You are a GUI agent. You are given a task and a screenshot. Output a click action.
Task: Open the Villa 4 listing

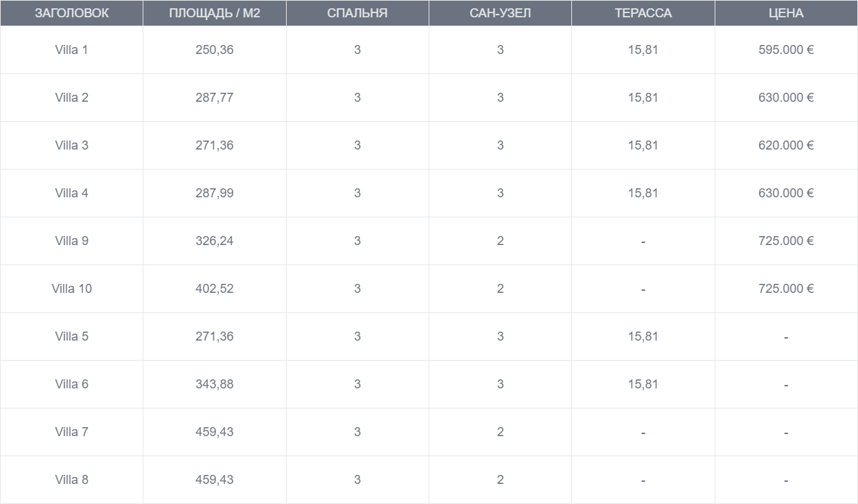(x=71, y=193)
